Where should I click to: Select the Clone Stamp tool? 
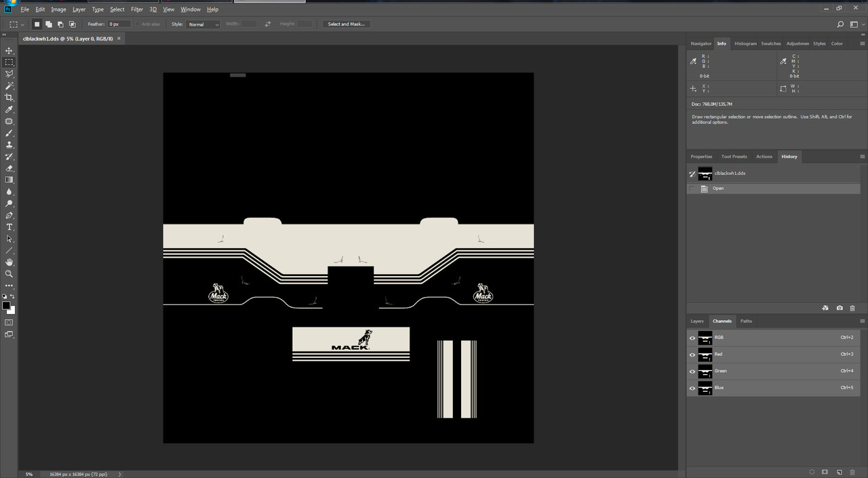[9, 144]
